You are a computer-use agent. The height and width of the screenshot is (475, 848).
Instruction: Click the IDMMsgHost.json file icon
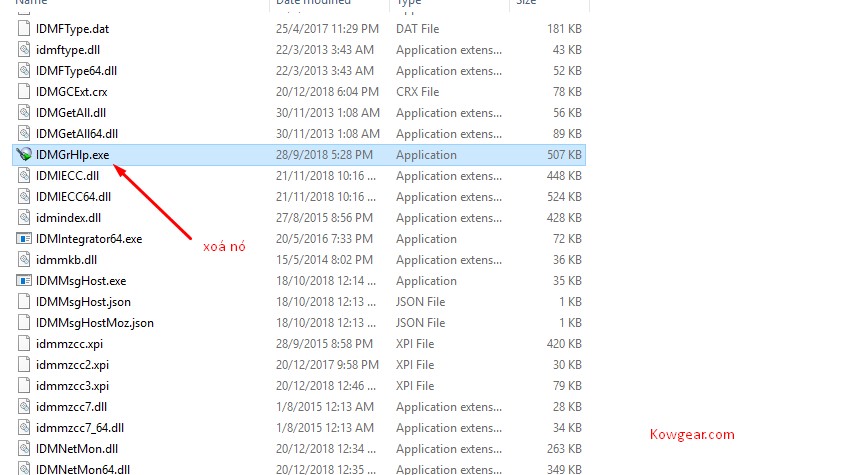coord(24,302)
